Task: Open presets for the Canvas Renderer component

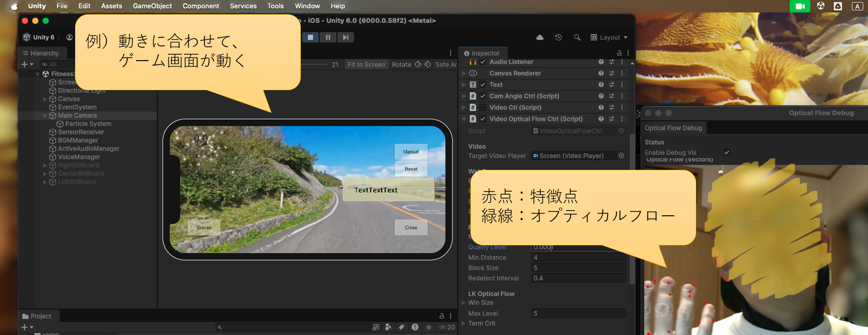Action: pyautogui.click(x=612, y=73)
